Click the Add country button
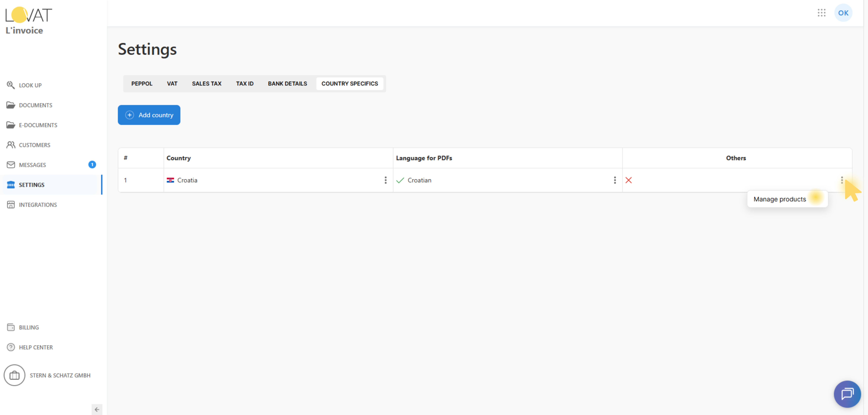The height and width of the screenshot is (415, 868). 149,115
